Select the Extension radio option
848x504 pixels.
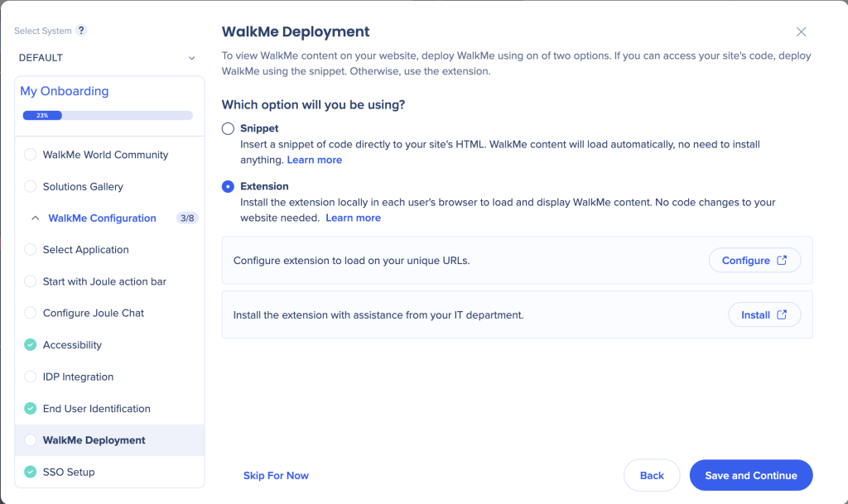[x=229, y=187]
